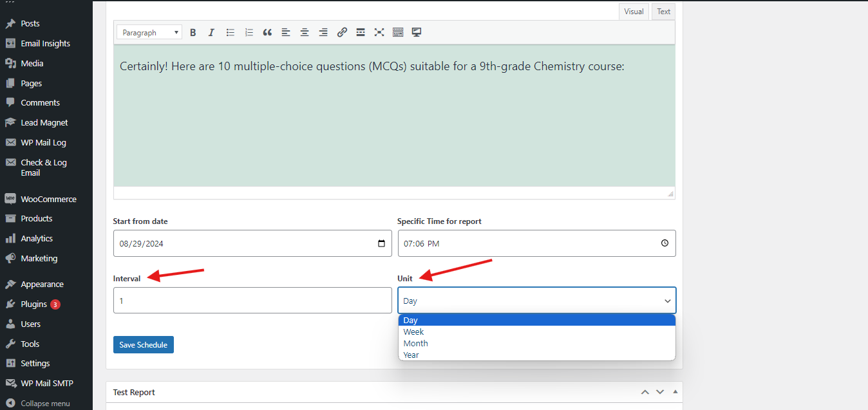Image resolution: width=868 pixels, height=410 pixels.
Task: Collapse the Test Report panel
Action: click(x=675, y=392)
